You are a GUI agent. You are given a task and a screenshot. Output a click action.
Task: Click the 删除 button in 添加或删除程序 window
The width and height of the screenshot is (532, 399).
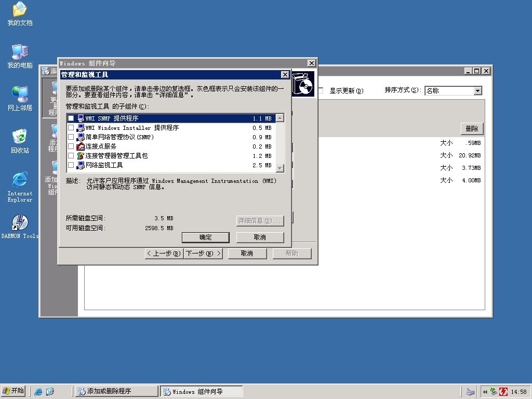click(472, 129)
